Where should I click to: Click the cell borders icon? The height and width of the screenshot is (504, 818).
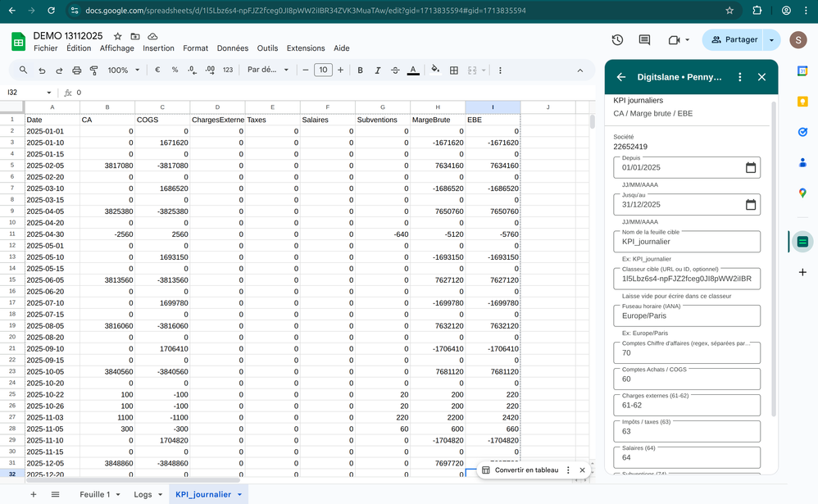tap(454, 70)
